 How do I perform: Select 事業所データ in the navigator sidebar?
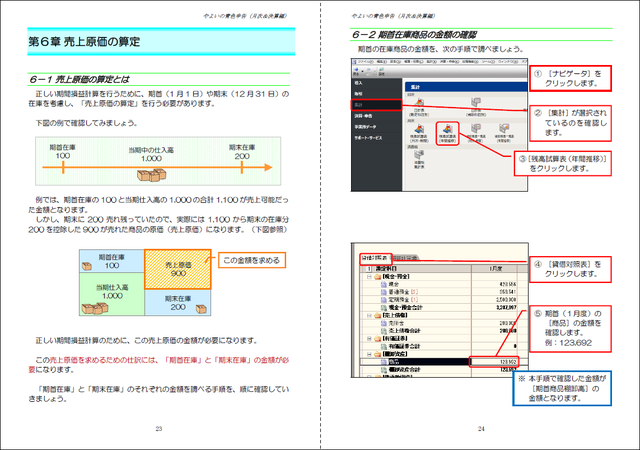(x=376, y=127)
